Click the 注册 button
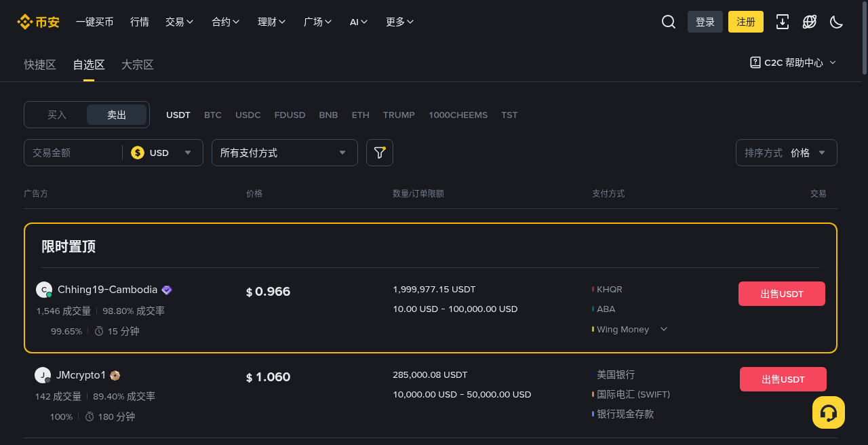Screen dimensions: 868x445 point(746,22)
